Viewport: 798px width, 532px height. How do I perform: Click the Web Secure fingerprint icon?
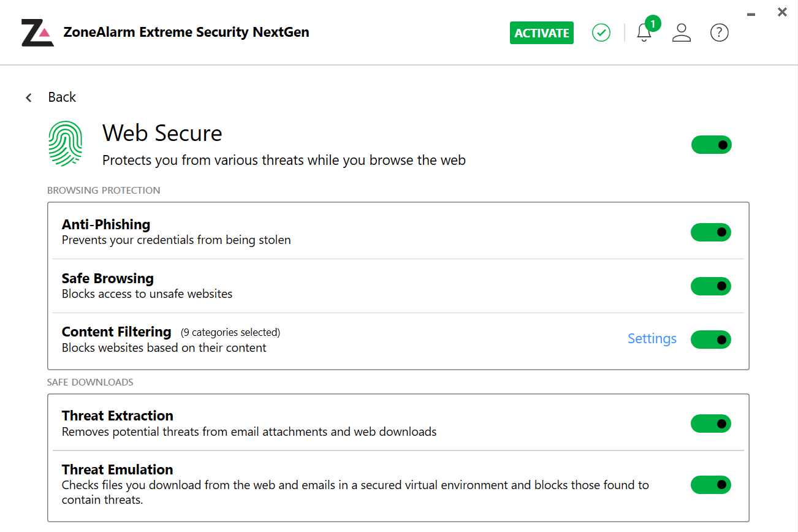(65, 143)
